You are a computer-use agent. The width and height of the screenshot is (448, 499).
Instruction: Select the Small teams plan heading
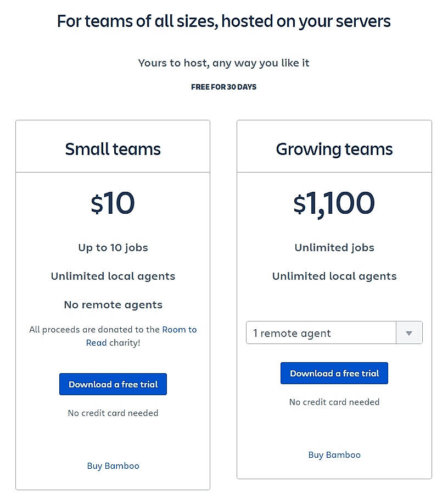(x=113, y=149)
